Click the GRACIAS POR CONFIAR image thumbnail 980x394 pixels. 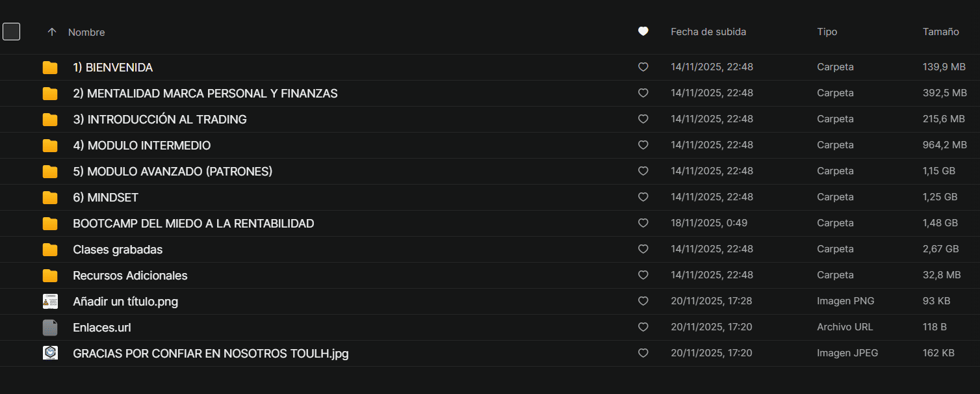point(50,353)
